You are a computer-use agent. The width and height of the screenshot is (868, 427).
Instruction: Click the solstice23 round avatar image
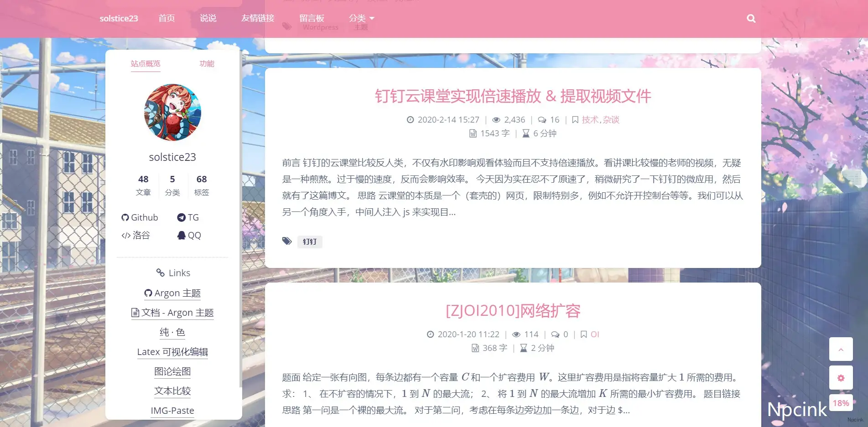[x=172, y=112]
